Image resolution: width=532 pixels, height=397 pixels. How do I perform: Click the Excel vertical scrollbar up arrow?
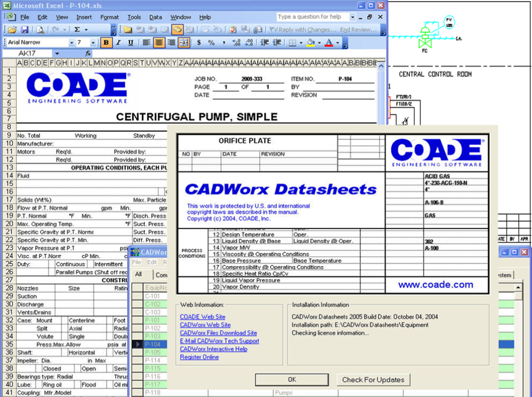point(381,66)
